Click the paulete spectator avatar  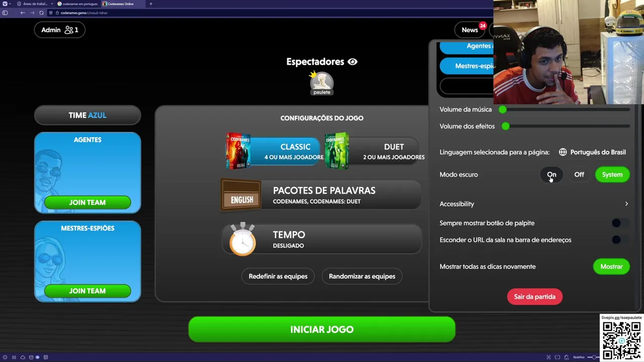(322, 83)
